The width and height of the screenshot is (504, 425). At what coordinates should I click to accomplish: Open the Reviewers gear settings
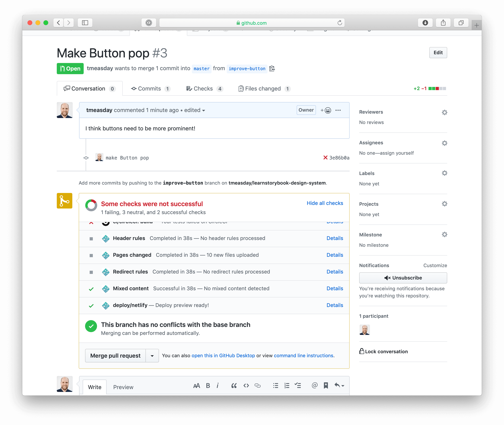tap(444, 112)
